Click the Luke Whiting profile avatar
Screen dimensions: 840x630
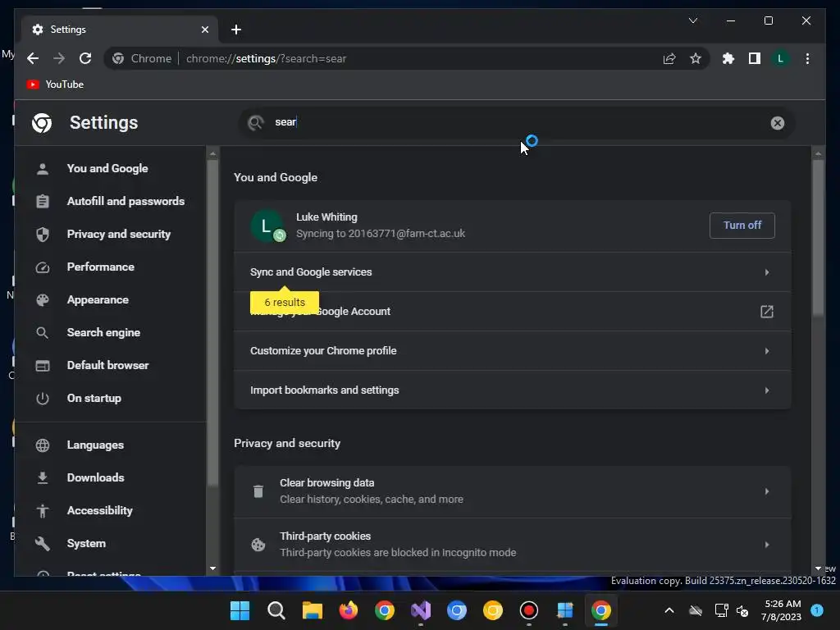(267, 226)
